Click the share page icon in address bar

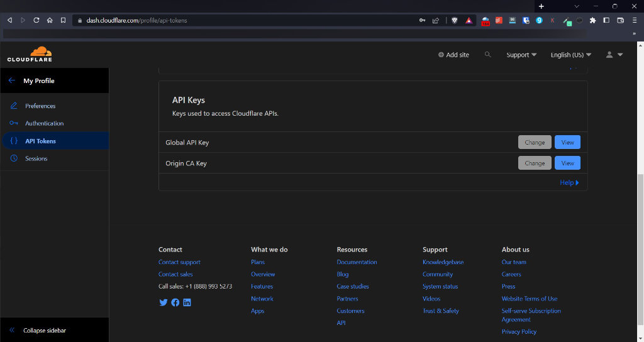coord(436,20)
